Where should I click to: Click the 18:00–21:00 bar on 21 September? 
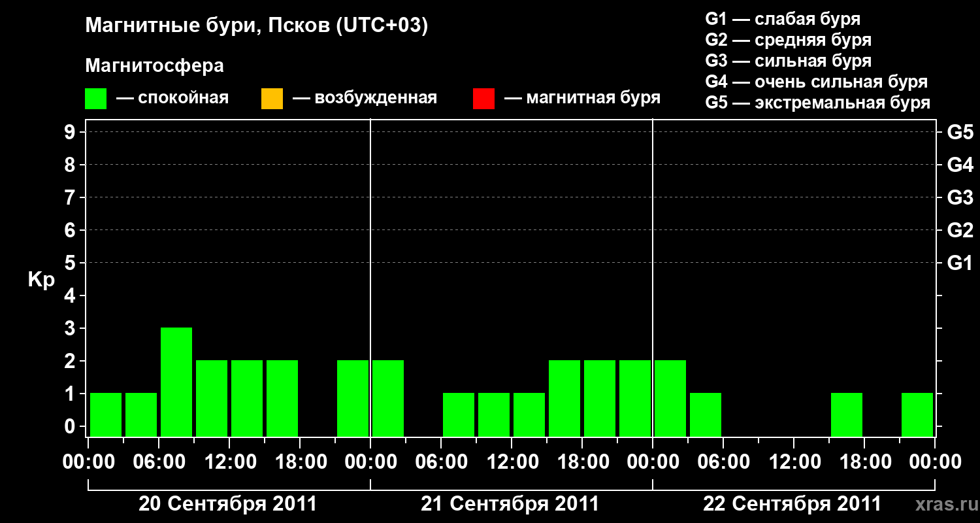point(600,398)
